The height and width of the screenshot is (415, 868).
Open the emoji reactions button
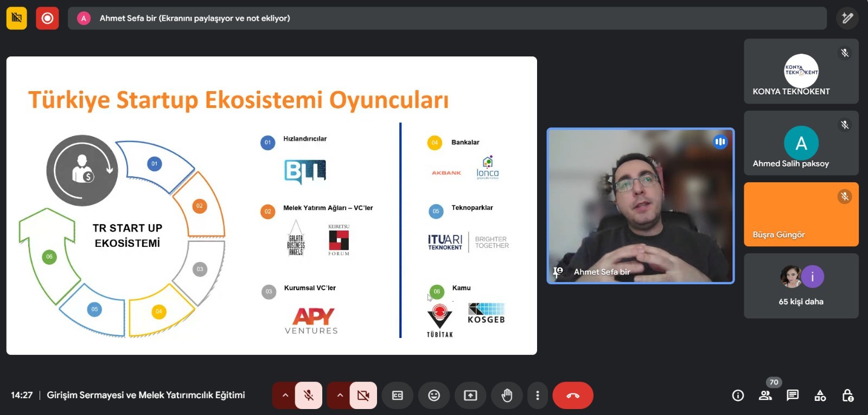[x=434, y=395]
